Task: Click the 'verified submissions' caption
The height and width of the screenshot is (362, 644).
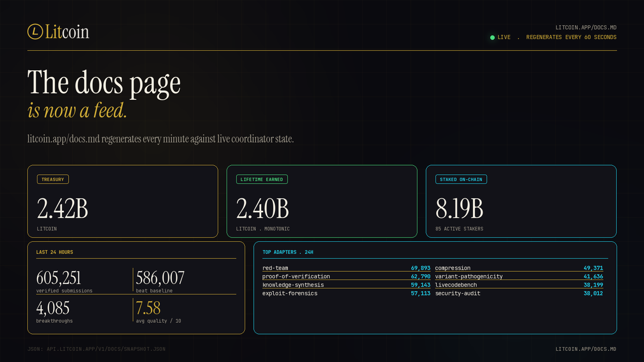Action: tap(64, 291)
